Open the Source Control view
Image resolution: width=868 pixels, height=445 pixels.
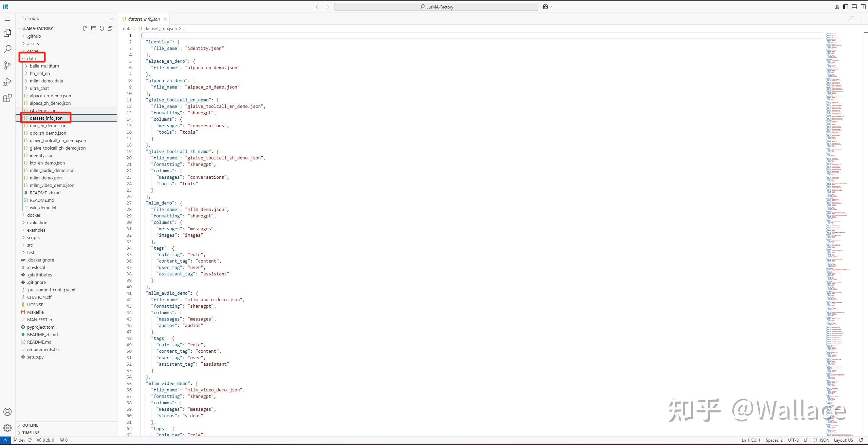7,65
